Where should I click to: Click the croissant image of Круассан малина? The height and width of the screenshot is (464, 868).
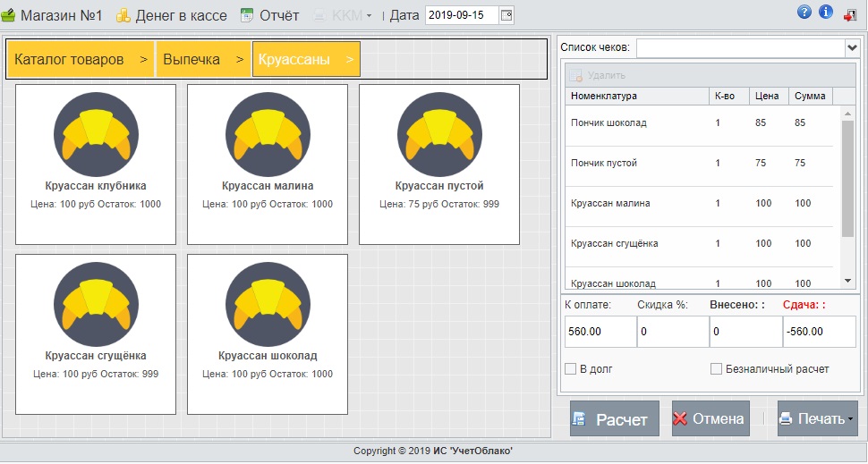tap(268, 135)
